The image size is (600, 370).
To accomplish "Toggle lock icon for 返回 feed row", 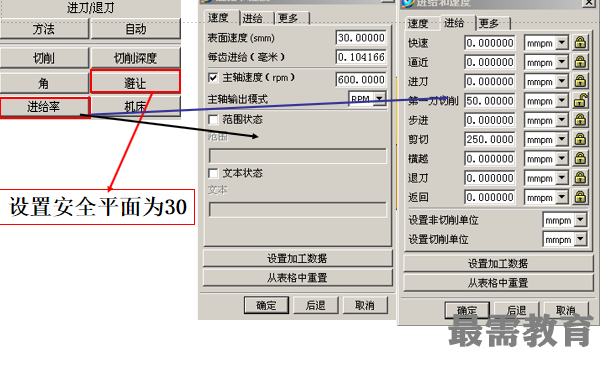I will (x=580, y=197).
